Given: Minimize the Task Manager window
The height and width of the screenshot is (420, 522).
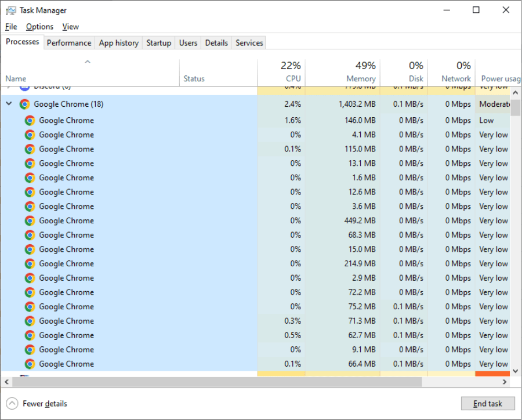Looking at the screenshot, I should click(x=447, y=10).
